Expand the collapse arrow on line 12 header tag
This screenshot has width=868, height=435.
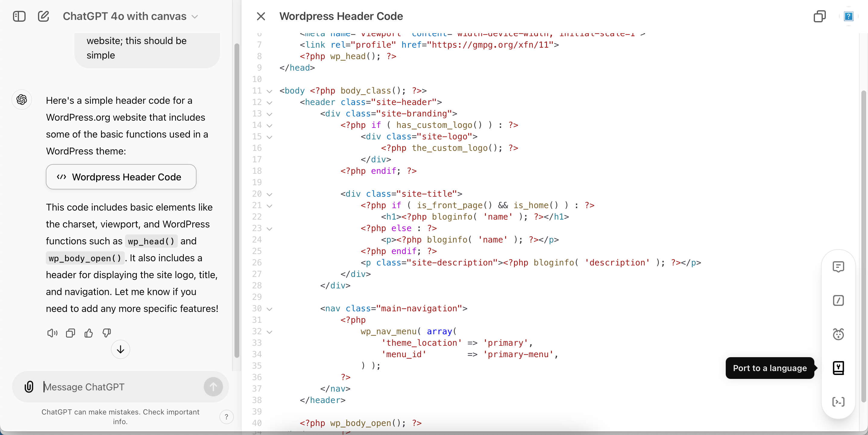(270, 102)
